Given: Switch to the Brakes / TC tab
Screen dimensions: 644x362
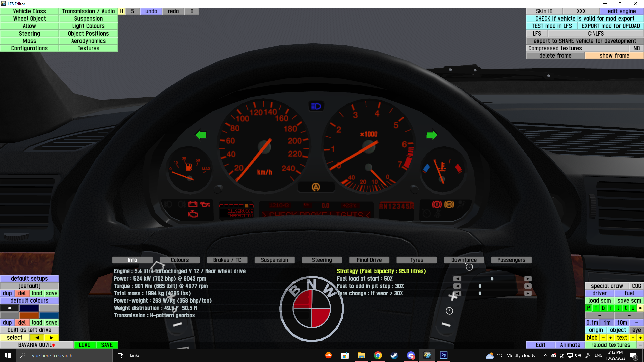Looking at the screenshot, I should 227,260.
